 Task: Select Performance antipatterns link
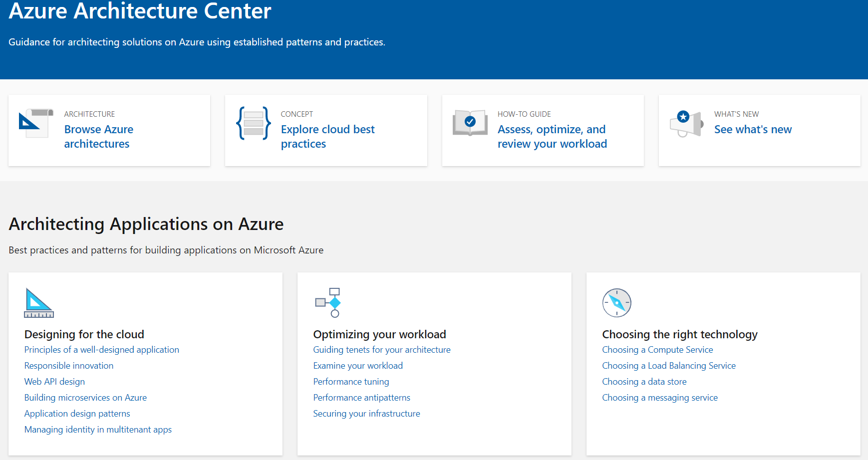[361, 398]
